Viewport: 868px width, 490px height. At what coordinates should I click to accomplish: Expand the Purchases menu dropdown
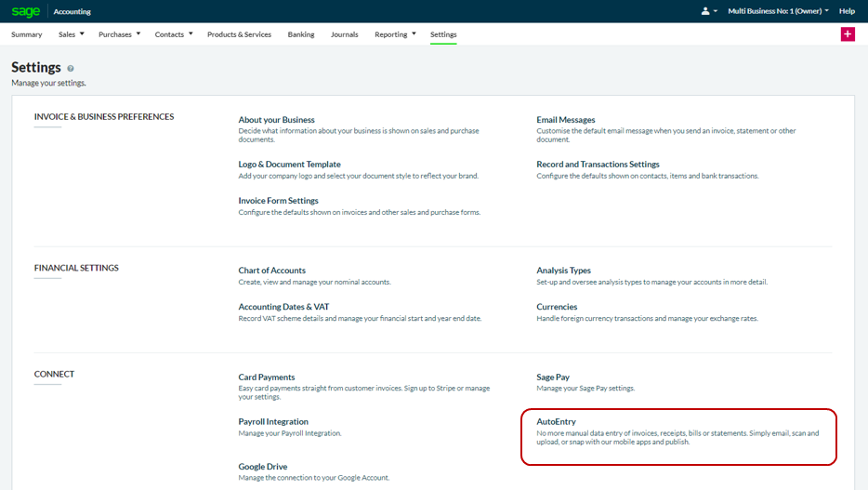(x=120, y=34)
